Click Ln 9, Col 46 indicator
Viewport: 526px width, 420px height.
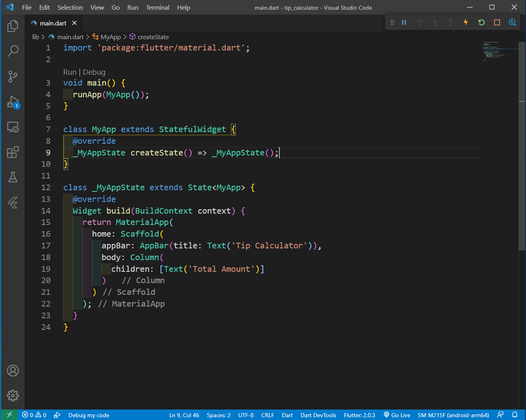pos(184,415)
